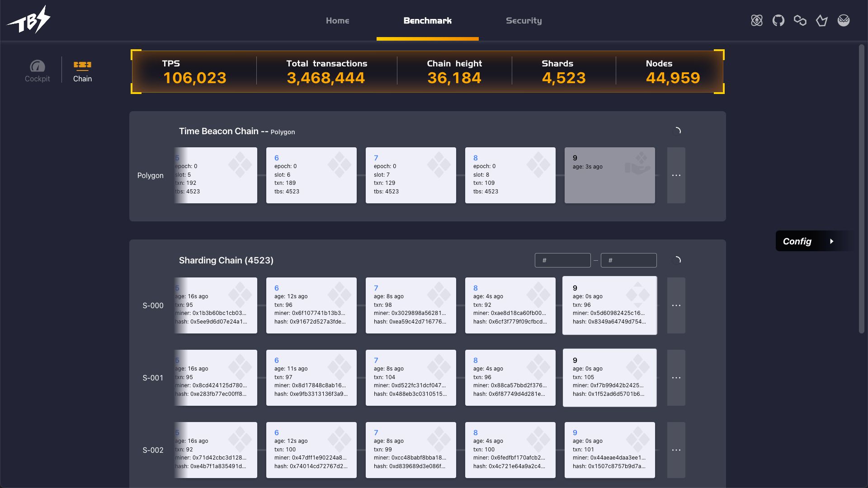
Task: Click hash 0x8349a64749d754 in S-000 block 9
Action: [x=609, y=322]
